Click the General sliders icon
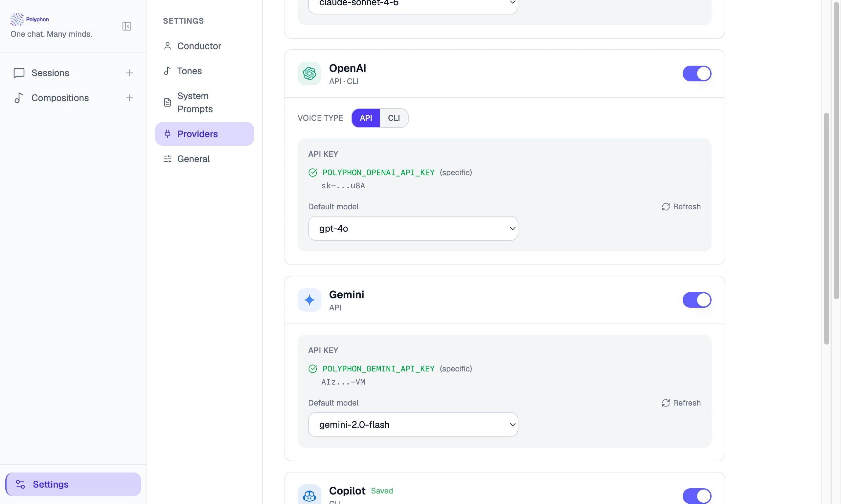The image size is (841, 504). point(167,158)
